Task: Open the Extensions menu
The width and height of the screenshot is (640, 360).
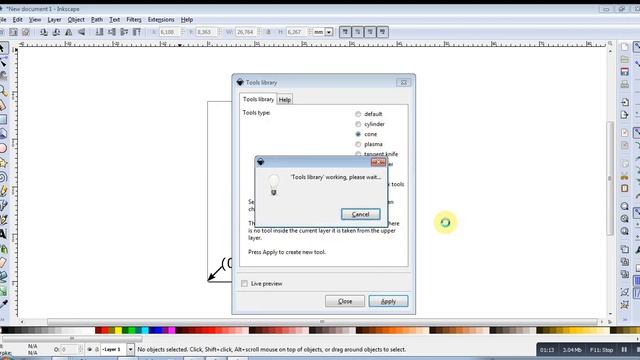Action: (x=161, y=20)
